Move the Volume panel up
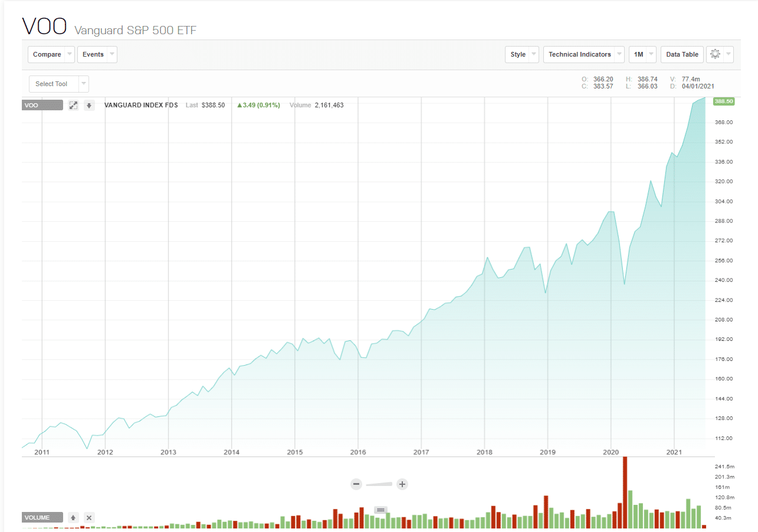This screenshot has height=532, width=758. tap(73, 517)
